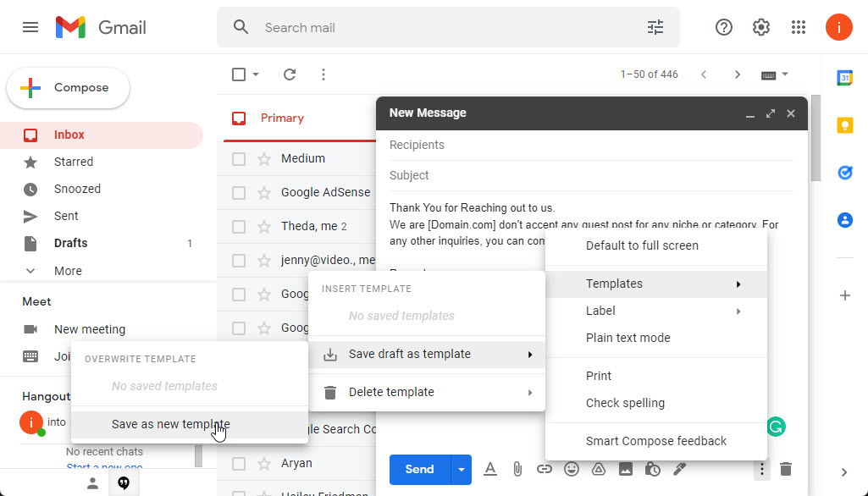The image size is (868, 496).
Task: Go to older messages page
Action: point(738,74)
